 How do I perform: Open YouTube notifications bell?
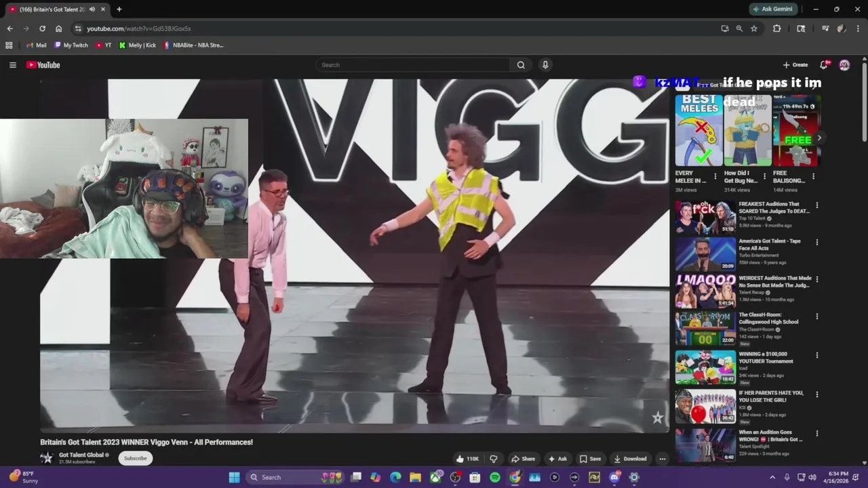tap(824, 65)
